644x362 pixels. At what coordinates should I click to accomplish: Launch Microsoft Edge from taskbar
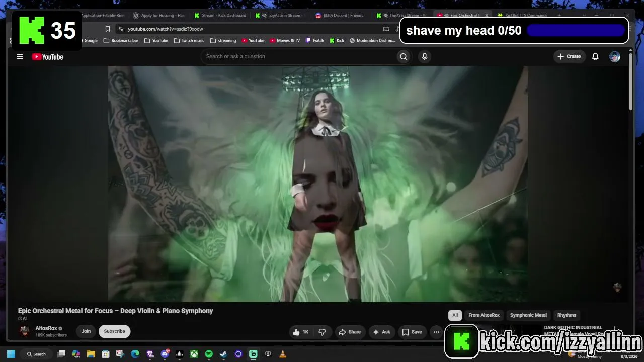coord(135,354)
